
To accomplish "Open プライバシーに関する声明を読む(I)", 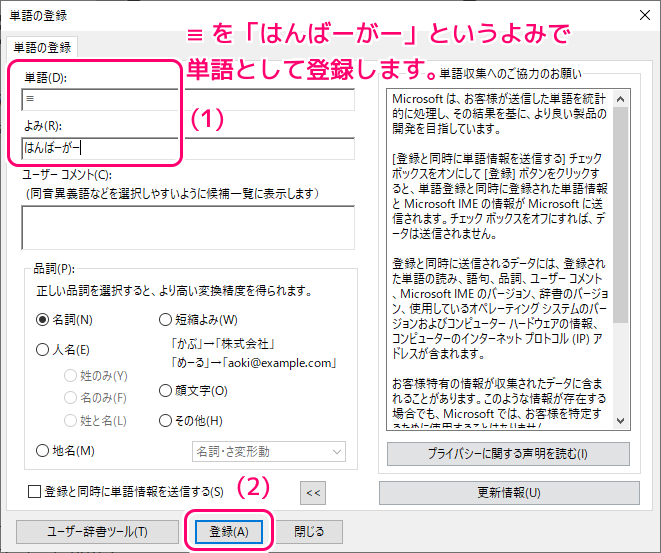I will pyautogui.click(x=508, y=454).
